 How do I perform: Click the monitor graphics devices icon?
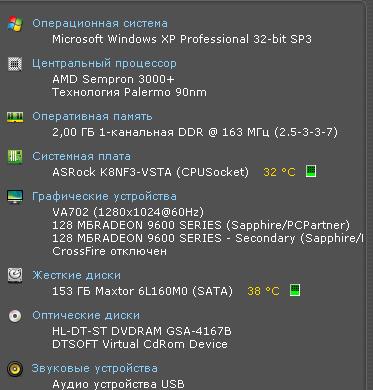pyautogui.click(x=15, y=197)
